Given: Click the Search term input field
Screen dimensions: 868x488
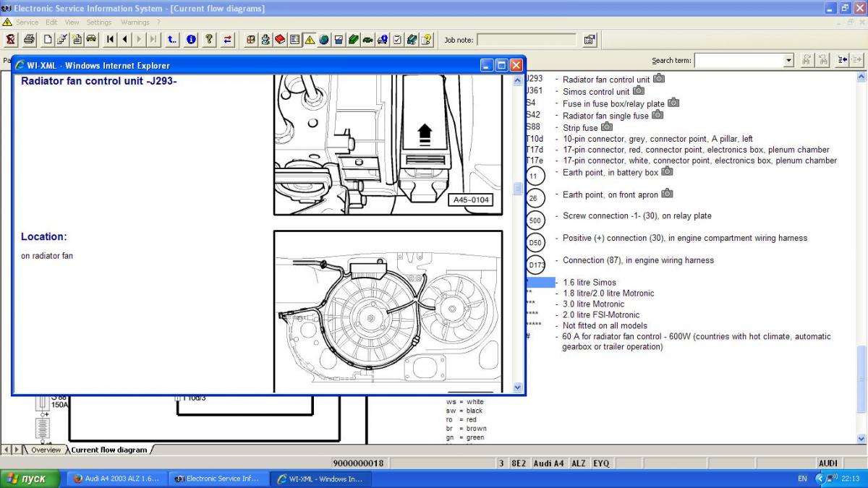Looking at the screenshot, I should 739,61.
